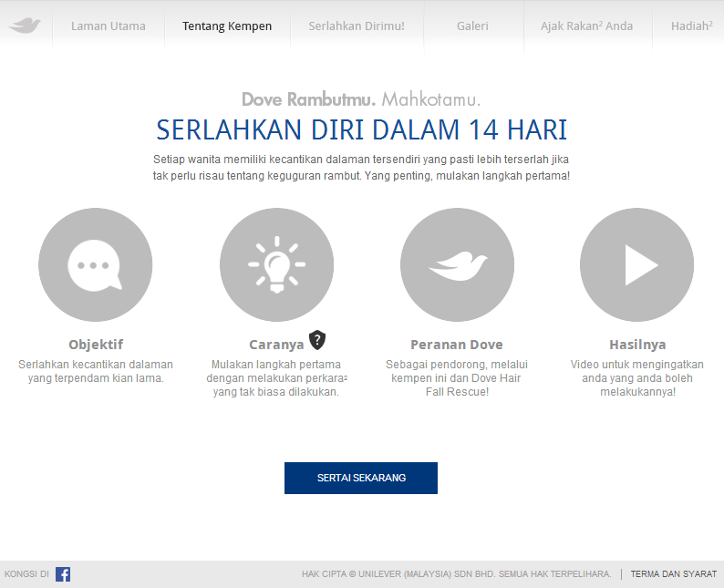The height and width of the screenshot is (588, 724).
Task: Go to the Serlahkan Dirimu! tab
Action: [x=357, y=26]
